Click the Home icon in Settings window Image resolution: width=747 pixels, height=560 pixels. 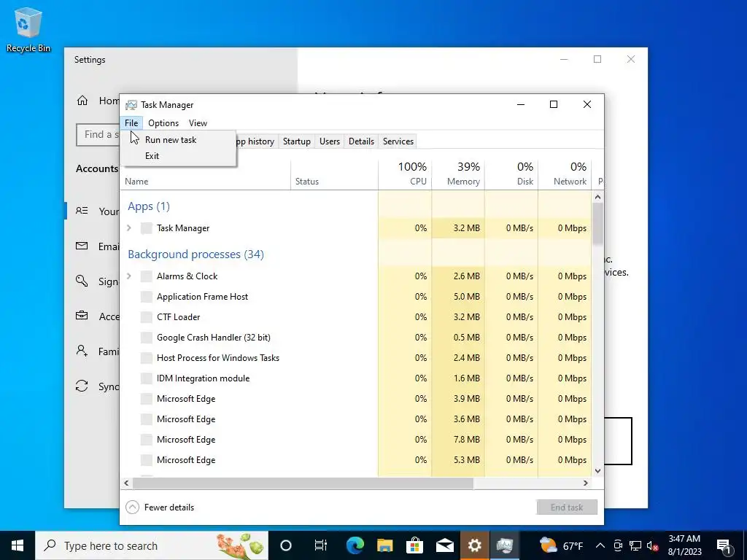coord(82,101)
